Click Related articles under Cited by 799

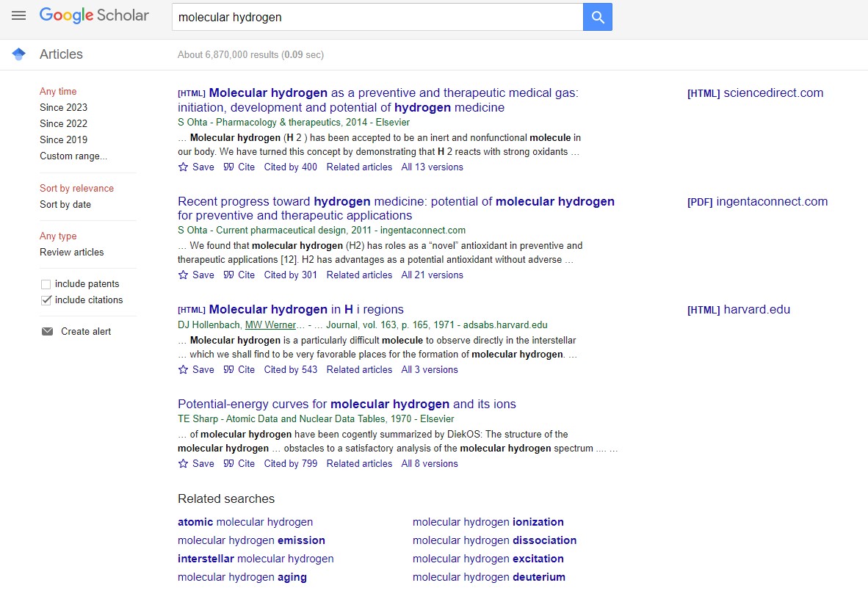point(359,464)
